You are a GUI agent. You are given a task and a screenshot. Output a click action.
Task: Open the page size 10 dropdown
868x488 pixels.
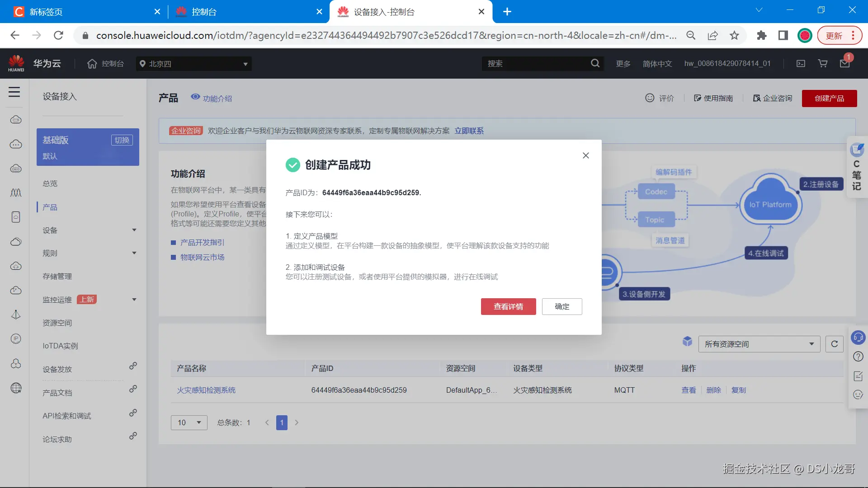click(189, 422)
